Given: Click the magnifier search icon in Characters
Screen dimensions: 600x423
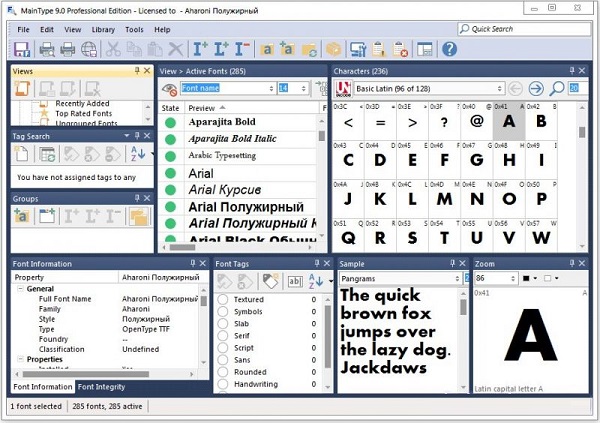Looking at the screenshot, I should [x=557, y=89].
